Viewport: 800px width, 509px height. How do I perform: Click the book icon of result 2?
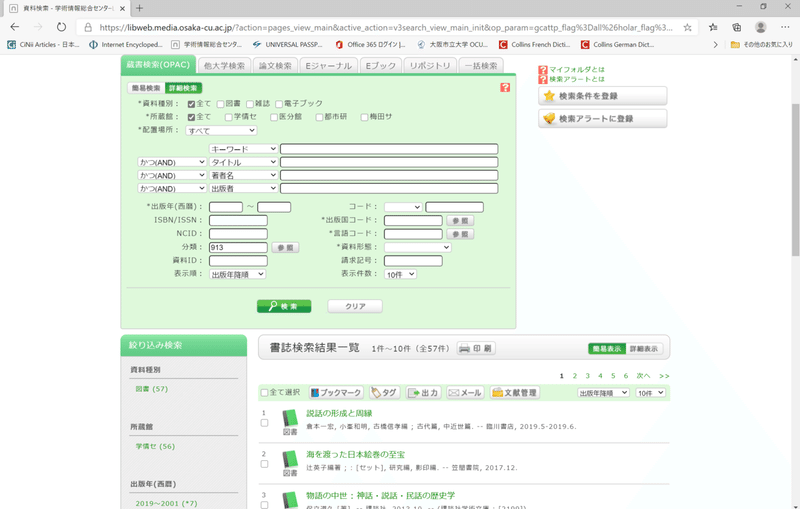[290, 460]
